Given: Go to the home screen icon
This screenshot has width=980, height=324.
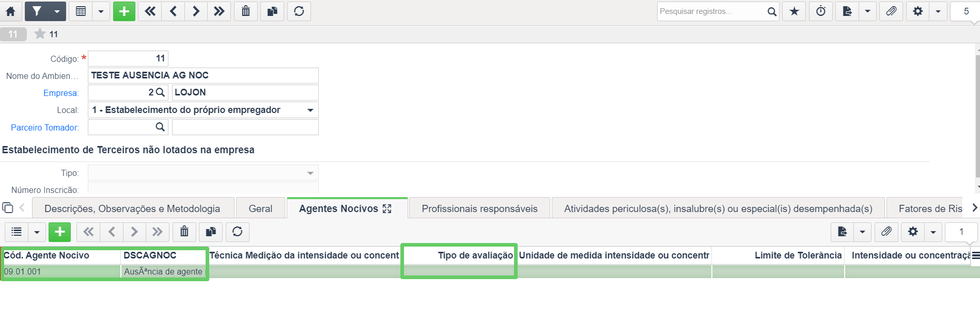Looking at the screenshot, I should pos(10,11).
